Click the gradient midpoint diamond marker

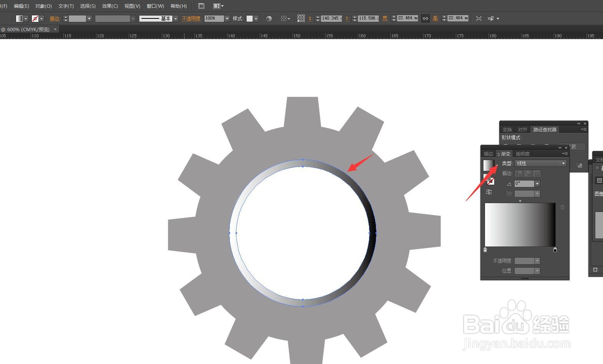520,201
